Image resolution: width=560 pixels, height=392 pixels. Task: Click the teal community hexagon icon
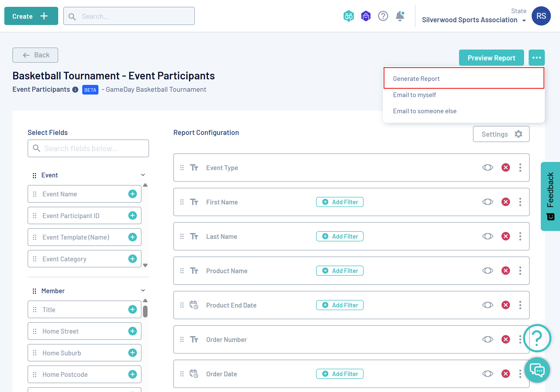pyautogui.click(x=348, y=16)
